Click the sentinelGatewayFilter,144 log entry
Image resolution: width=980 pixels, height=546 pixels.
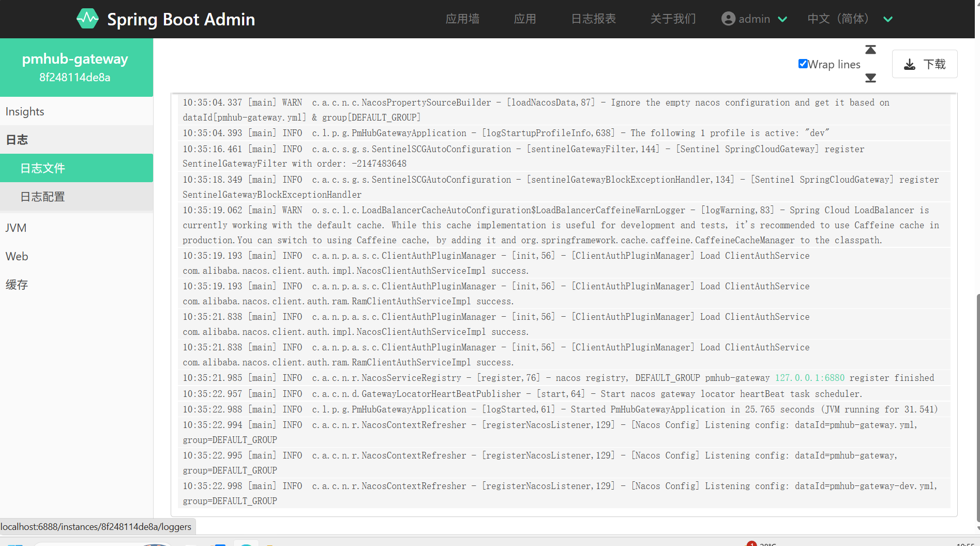[564, 156]
